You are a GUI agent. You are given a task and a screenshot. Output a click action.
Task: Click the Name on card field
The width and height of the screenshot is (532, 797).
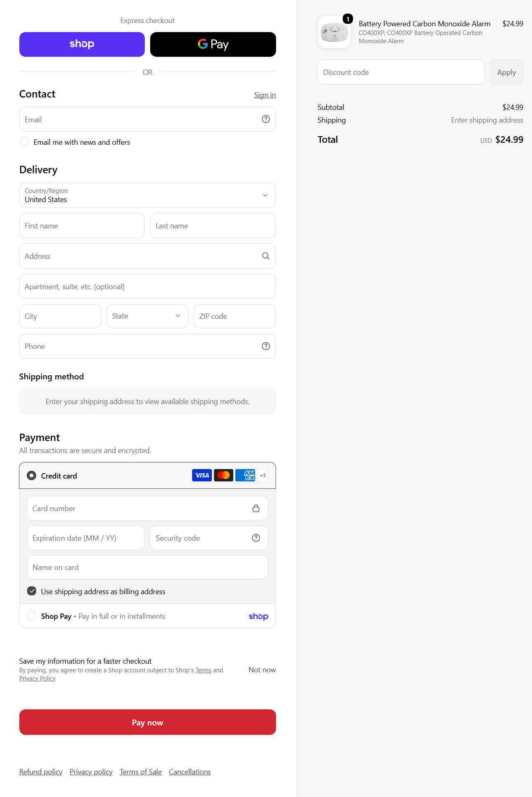point(147,567)
